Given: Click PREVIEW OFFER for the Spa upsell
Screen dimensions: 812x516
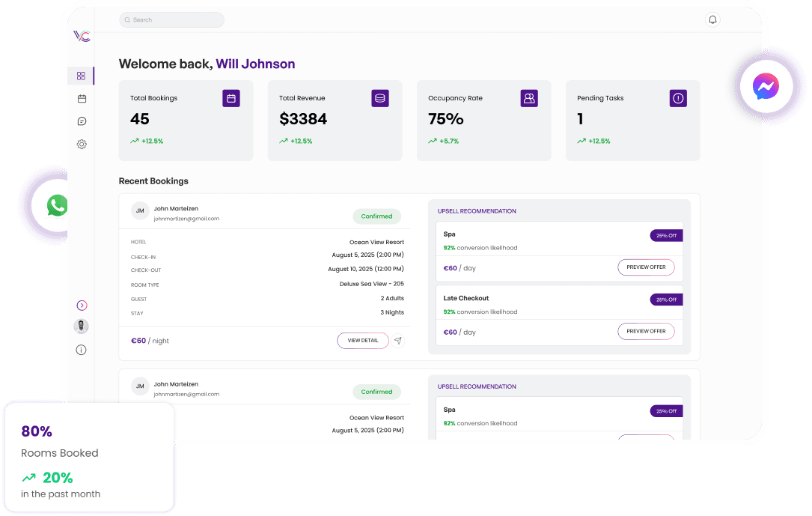Looking at the screenshot, I should point(645,267).
